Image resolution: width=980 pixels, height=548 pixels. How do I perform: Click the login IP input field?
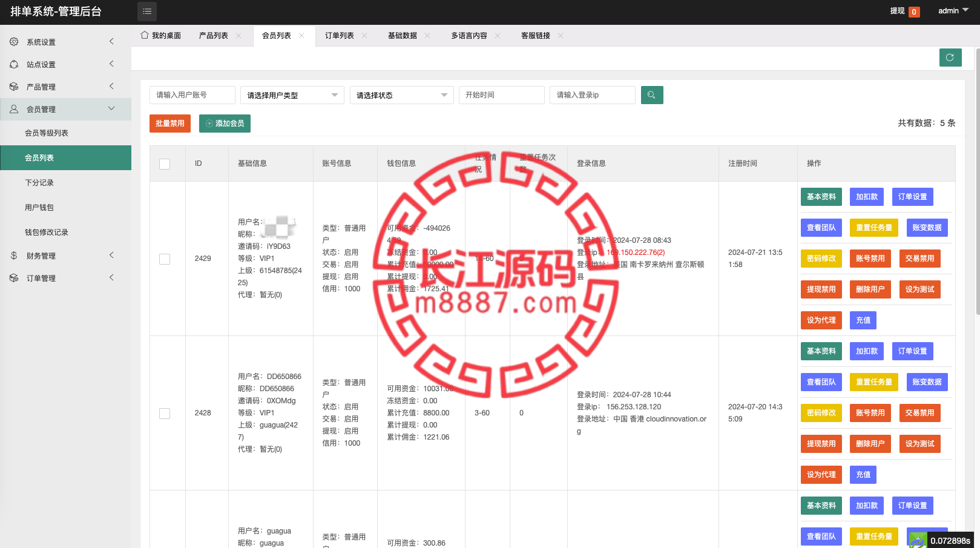point(593,95)
